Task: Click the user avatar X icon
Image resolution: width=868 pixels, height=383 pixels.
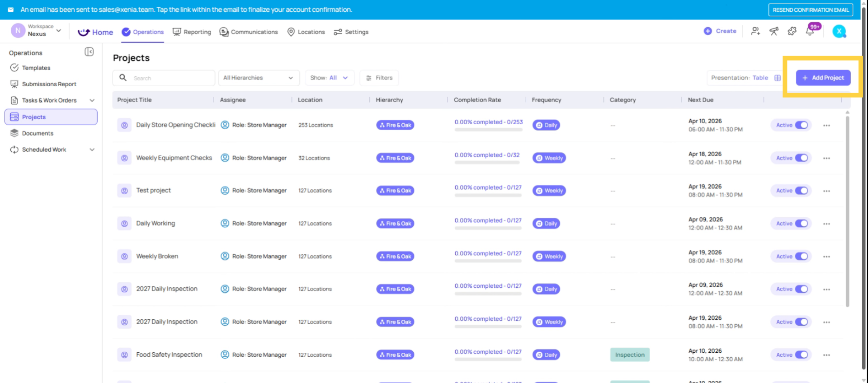Action: (x=839, y=31)
